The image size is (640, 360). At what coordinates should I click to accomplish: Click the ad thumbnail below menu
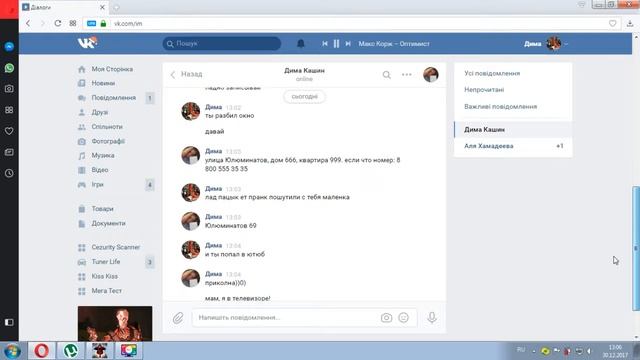pos(115,324)
